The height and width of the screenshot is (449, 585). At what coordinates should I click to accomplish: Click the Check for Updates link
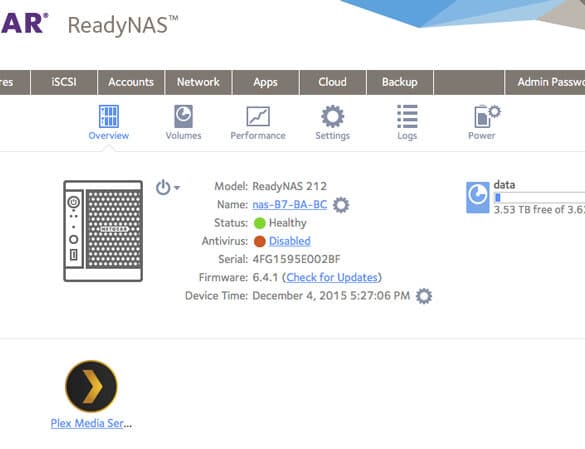tap(332, 277)
